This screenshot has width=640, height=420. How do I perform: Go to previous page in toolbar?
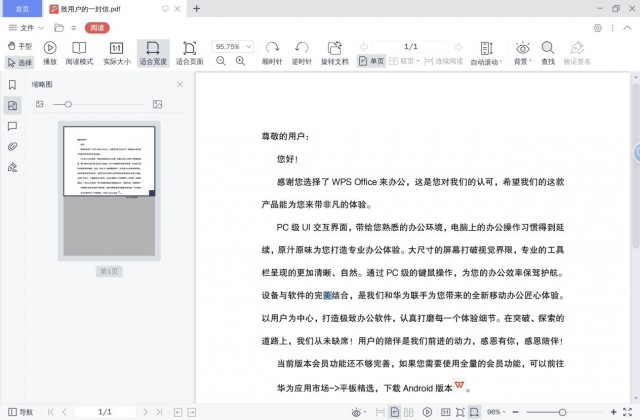(364, 47)
